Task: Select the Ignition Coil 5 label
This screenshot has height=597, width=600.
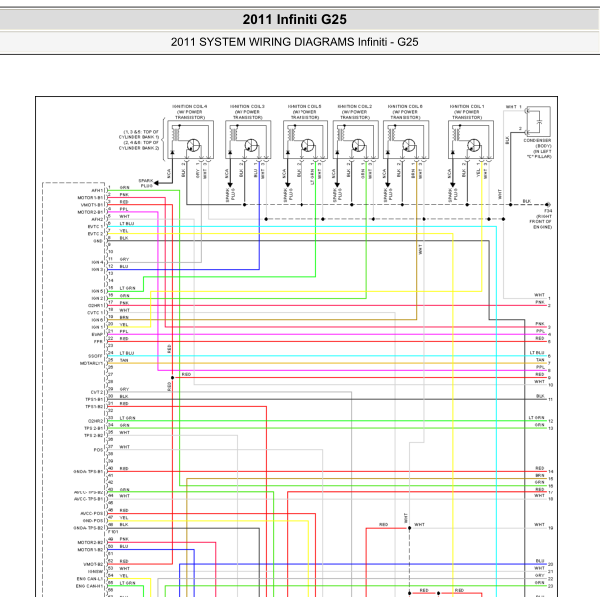Action: click(305, 112)
